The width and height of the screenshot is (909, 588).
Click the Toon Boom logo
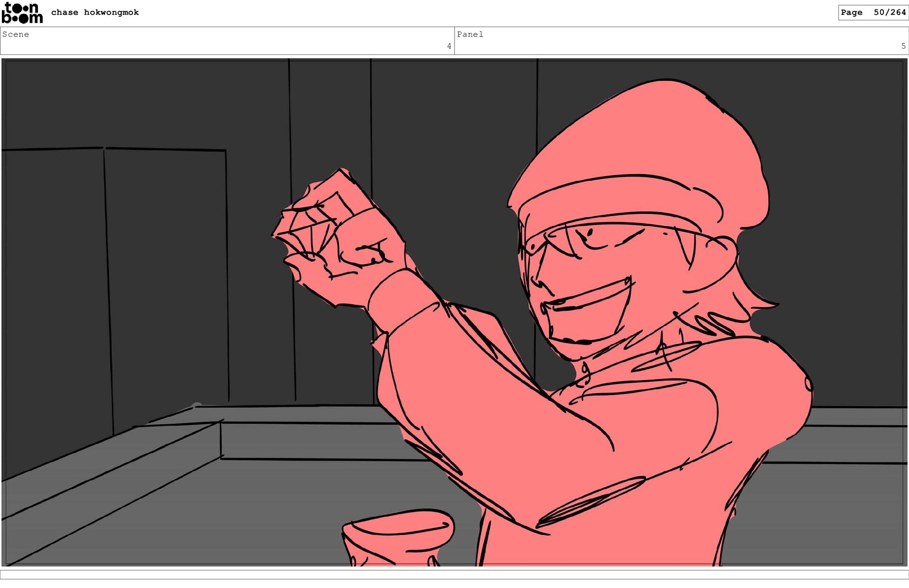click(22, 13)
